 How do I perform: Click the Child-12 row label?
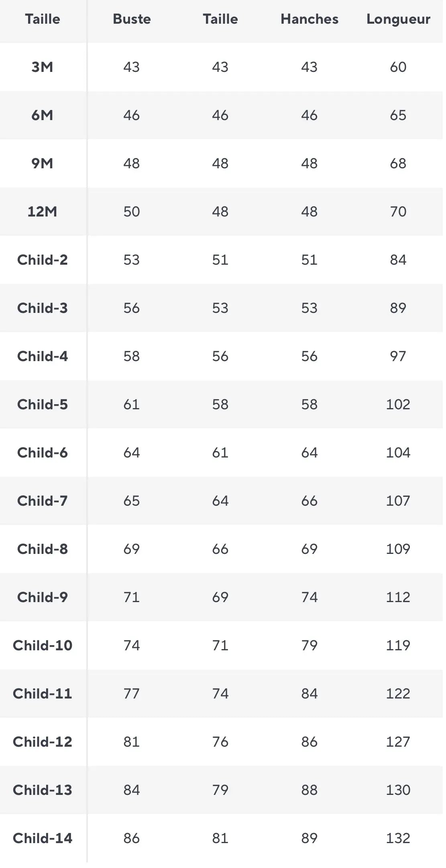tap(42, 742)
